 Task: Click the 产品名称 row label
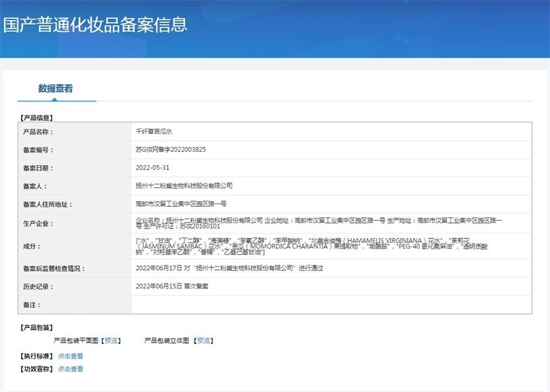tap(38, 132)
